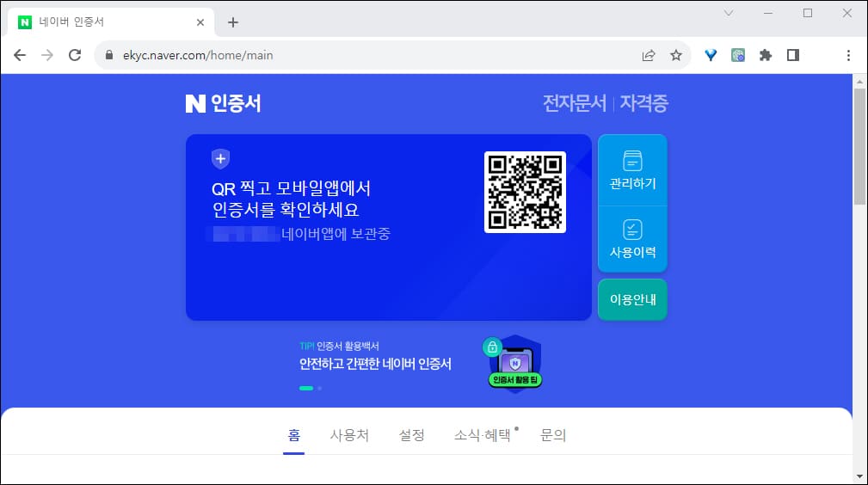View site information lock icon
Screen dimensions: 868x485
pos(109,55)
